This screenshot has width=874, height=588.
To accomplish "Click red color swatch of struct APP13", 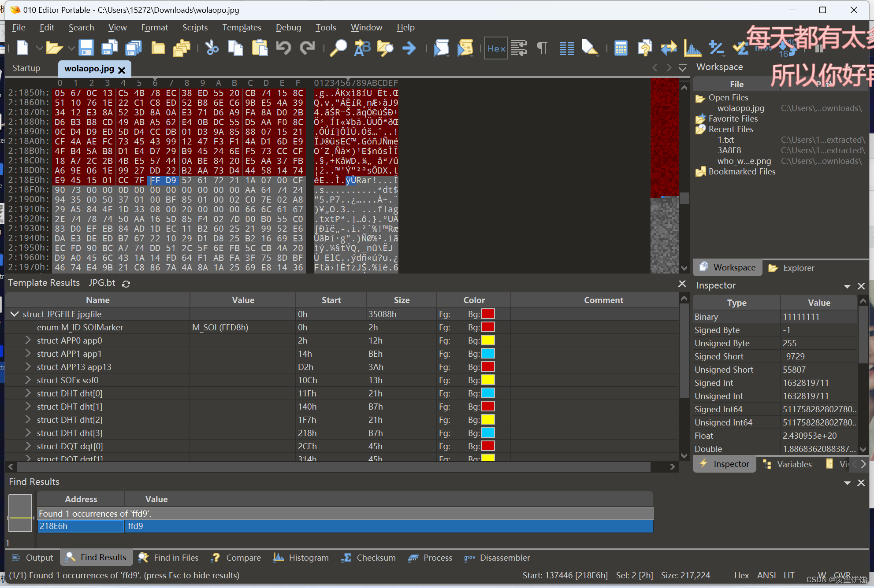I will pyautogui.click(x=487, y=367).
